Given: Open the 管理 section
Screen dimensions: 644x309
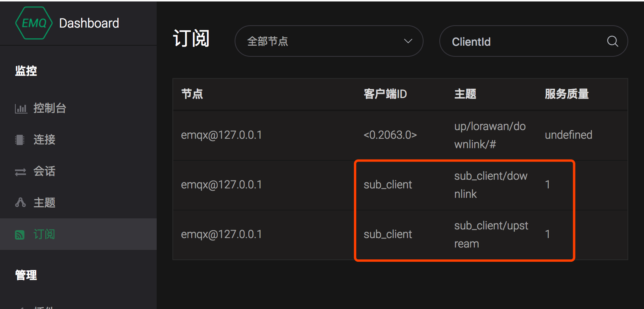Looking at the screenshot, I should tap(26, 275).
